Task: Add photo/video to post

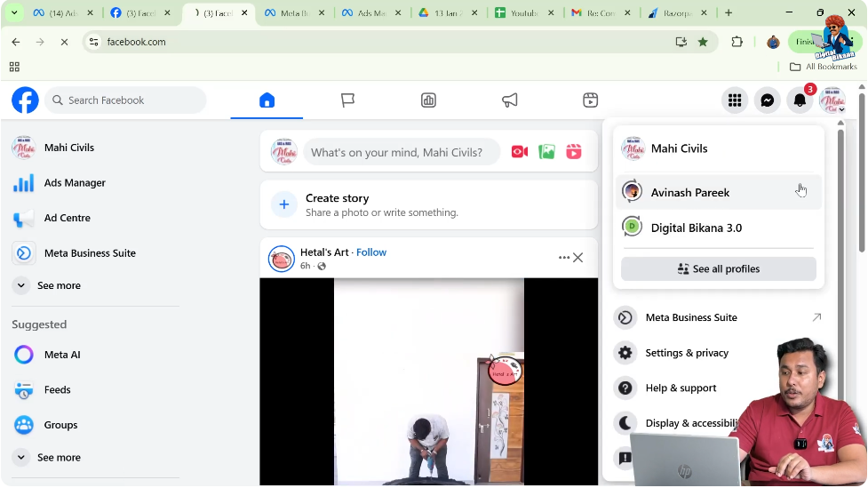Action: point(546,152)
